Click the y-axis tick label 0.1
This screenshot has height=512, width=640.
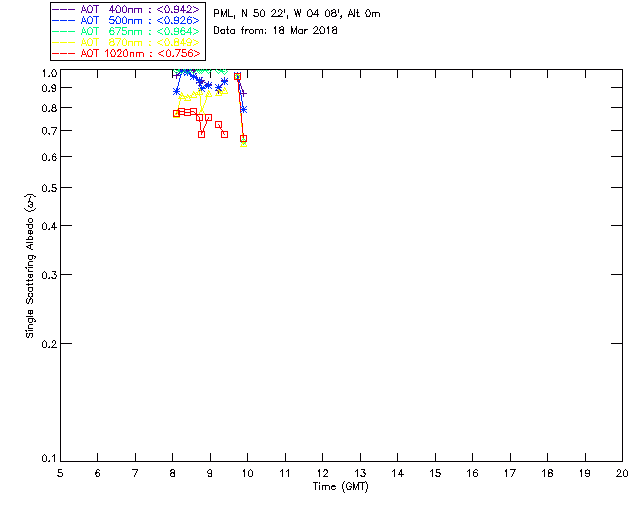(49, 459)
